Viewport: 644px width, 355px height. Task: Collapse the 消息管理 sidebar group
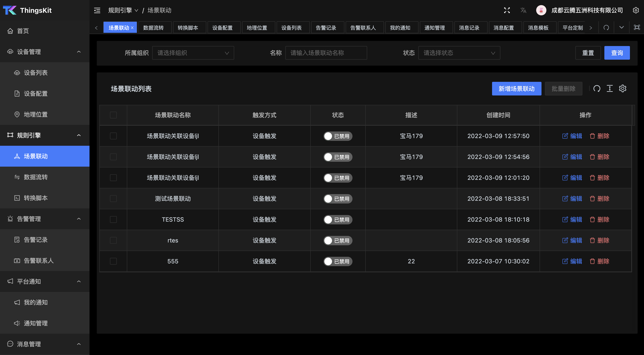(45, 344)
